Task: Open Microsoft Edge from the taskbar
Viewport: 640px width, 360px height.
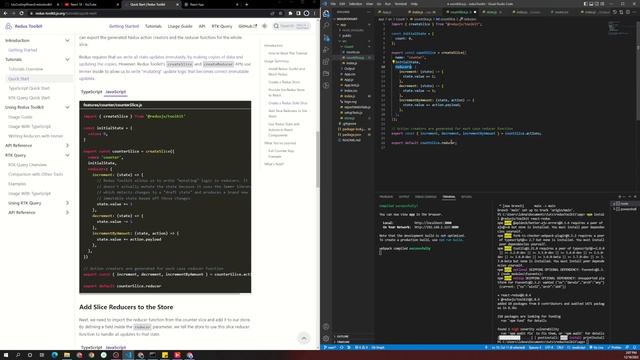Action: click(55, 355)
